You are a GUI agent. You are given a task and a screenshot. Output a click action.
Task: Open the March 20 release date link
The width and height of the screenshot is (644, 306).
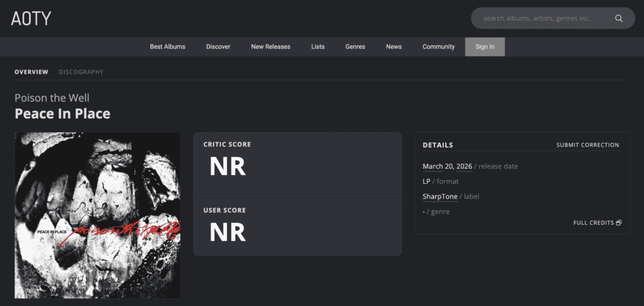pyautogui.click(x=437, y=166)
